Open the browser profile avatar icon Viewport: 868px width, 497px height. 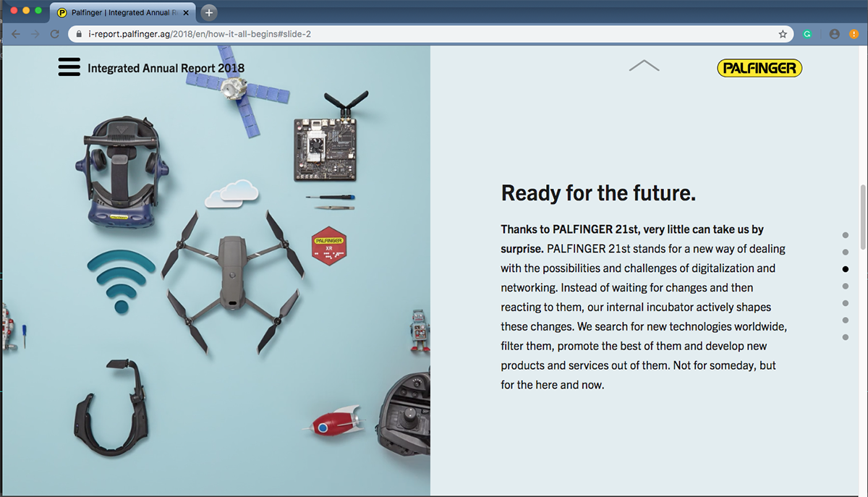coord(835,34)
